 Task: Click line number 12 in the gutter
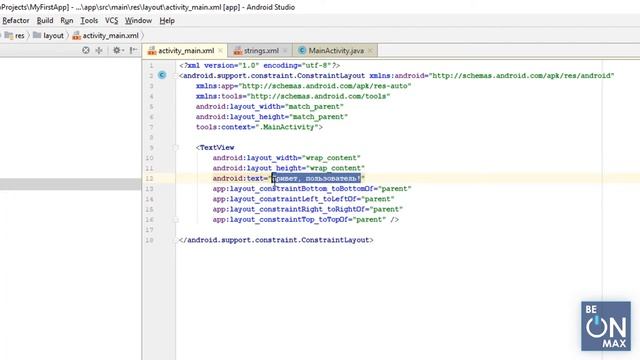(x=149, y=178)
